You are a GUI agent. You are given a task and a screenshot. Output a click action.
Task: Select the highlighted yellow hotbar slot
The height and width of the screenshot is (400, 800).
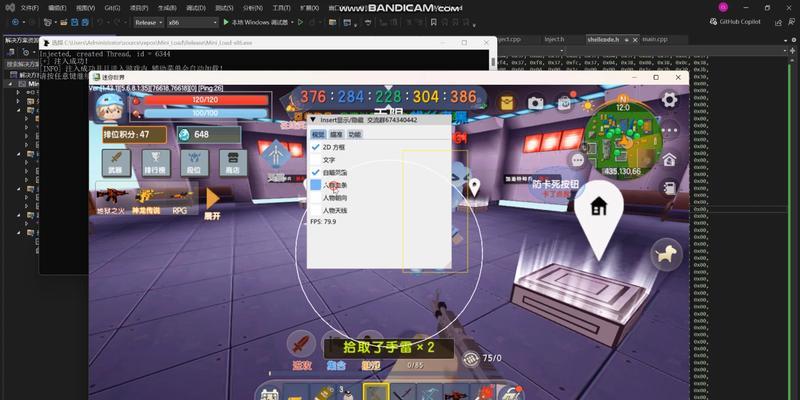click(377, 391)
